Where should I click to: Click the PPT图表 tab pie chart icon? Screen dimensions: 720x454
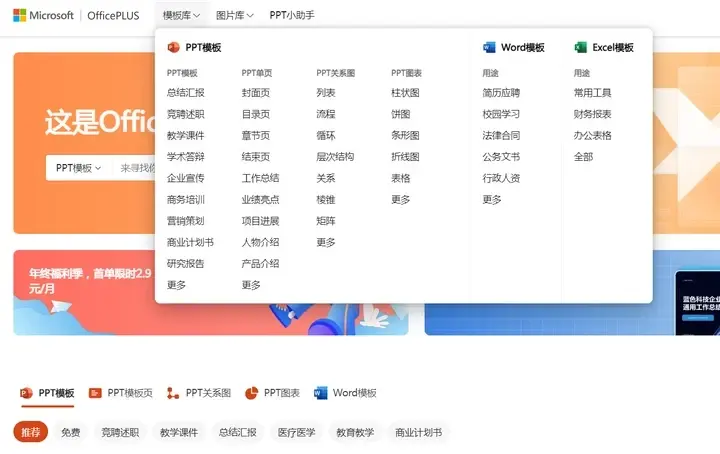point(251,393)
